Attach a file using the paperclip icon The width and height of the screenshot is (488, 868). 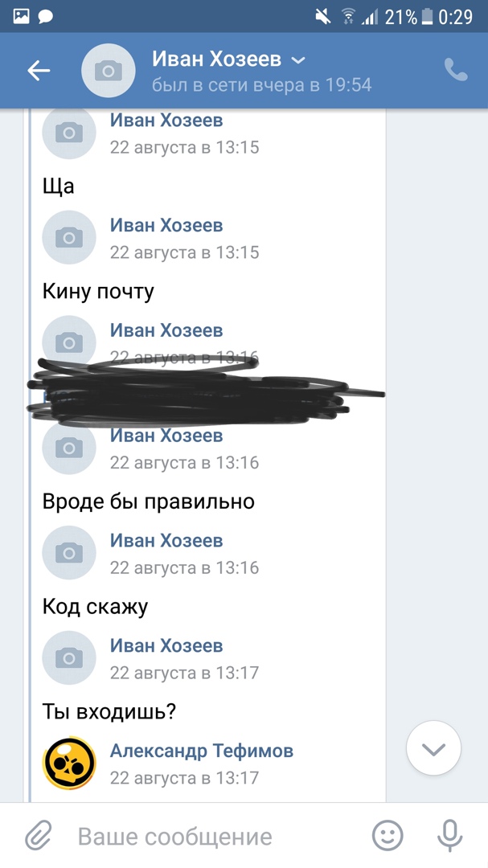pos(39,835)
